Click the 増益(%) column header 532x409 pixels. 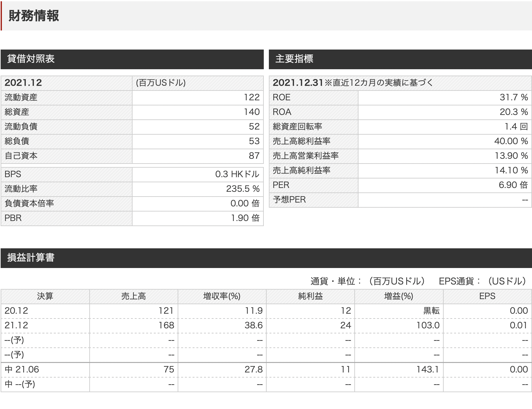(399, 296)
